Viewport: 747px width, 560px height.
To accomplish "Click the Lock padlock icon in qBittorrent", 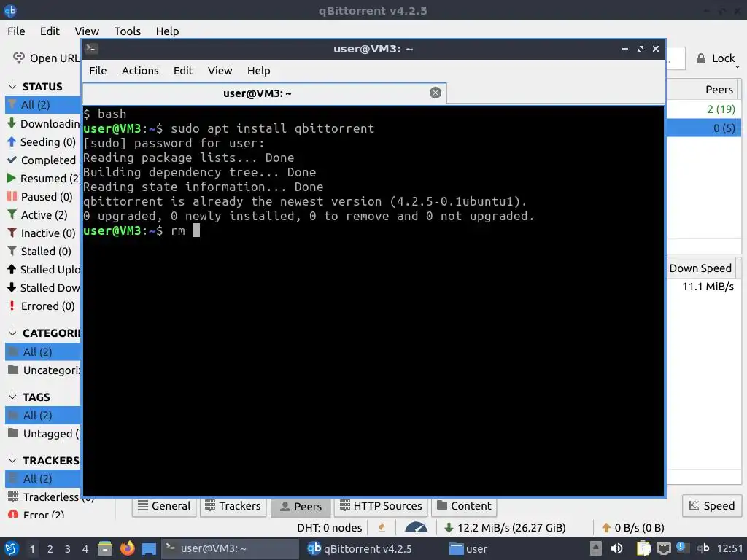I will click(x=701, y=58).
